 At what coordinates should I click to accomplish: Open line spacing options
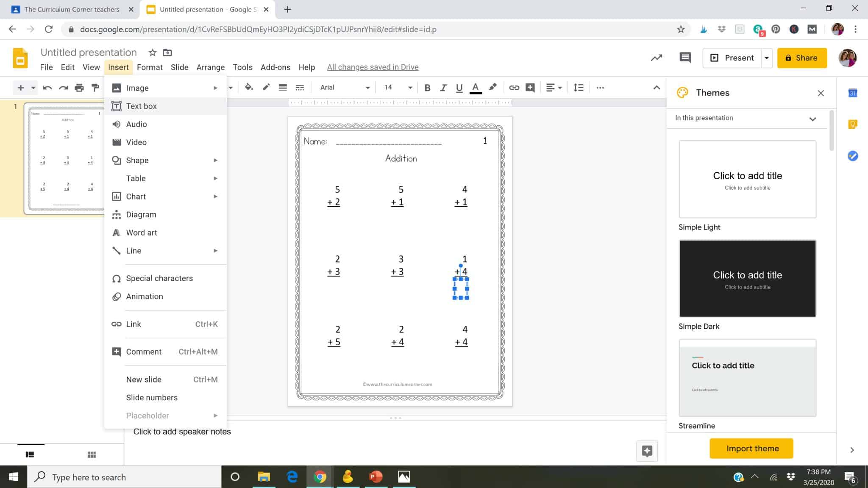coord(578,88)
